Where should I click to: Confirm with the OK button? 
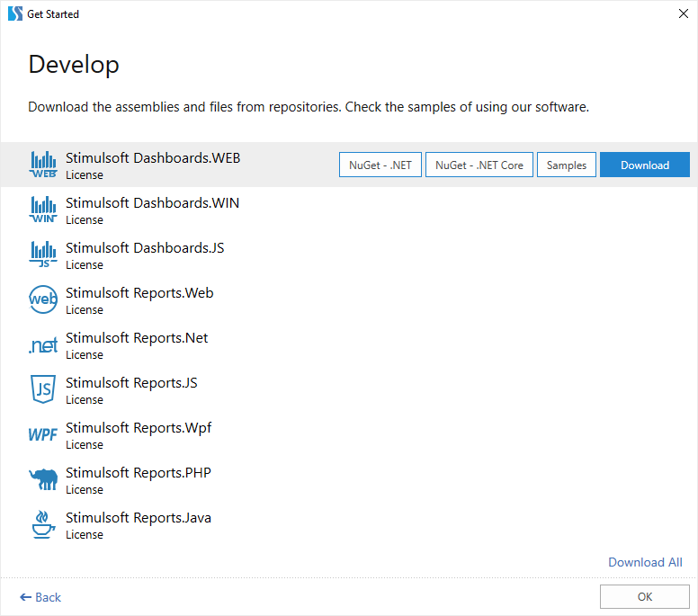645,596
